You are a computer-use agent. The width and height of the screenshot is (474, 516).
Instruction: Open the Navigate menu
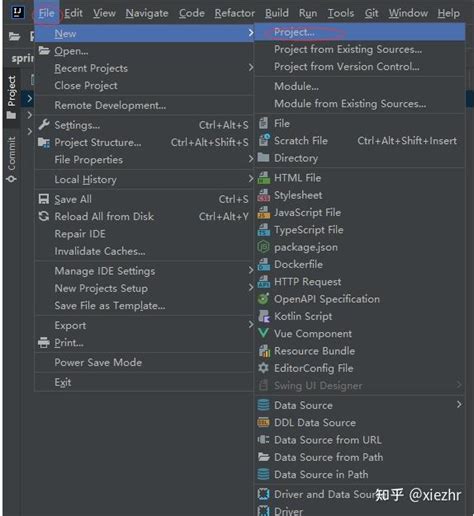tap(147, 13)
